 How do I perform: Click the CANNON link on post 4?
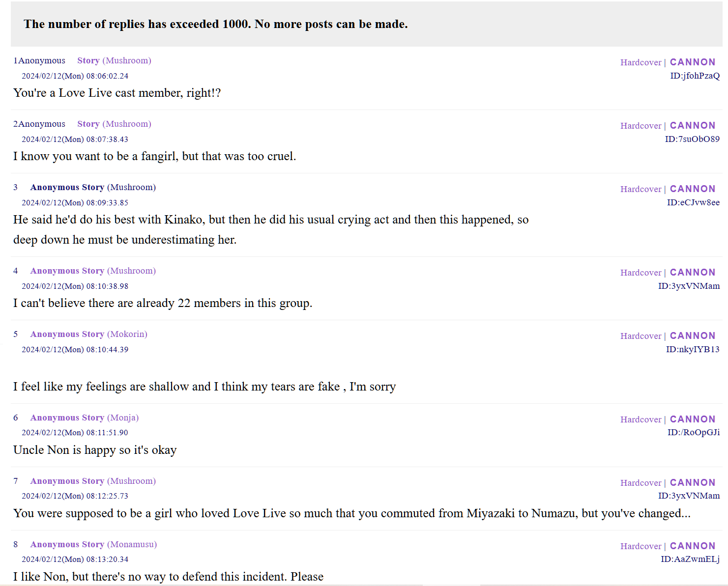[693, 272]
